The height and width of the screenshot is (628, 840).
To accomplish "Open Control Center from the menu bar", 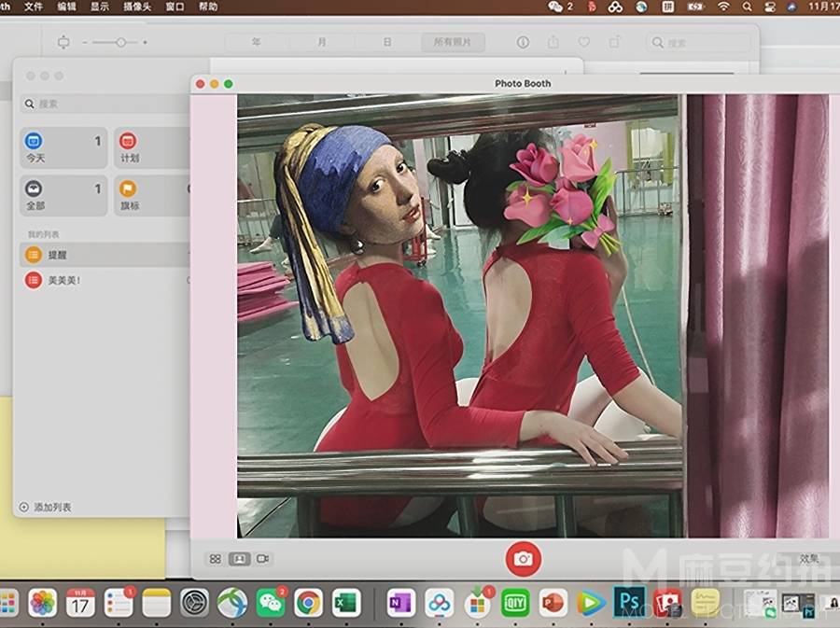I will tap(770, 7).
